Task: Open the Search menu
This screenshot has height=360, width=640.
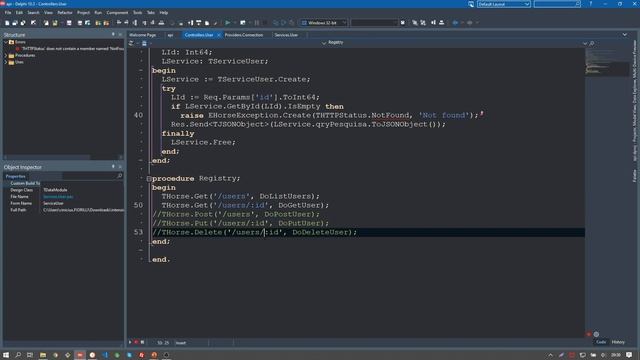Action: click(x=33, y=13)
